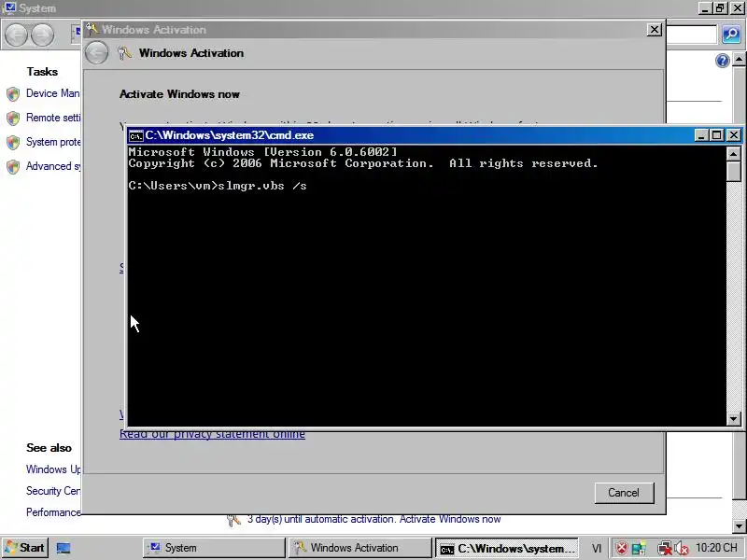Click the Start button
The image size is (747, 560).
pyautogui.click(x=24, y=548)
